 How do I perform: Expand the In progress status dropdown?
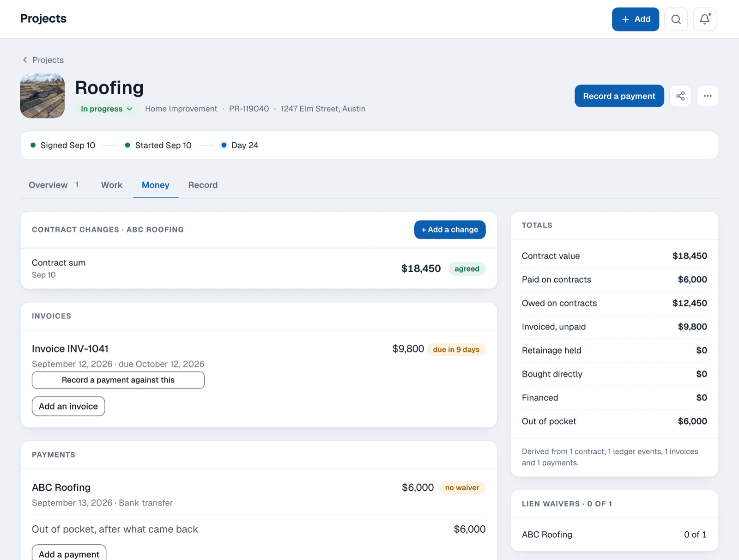[107, 109]
